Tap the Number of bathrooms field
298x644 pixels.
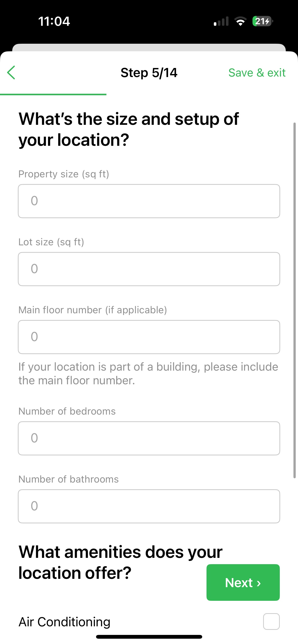[149, 506]
